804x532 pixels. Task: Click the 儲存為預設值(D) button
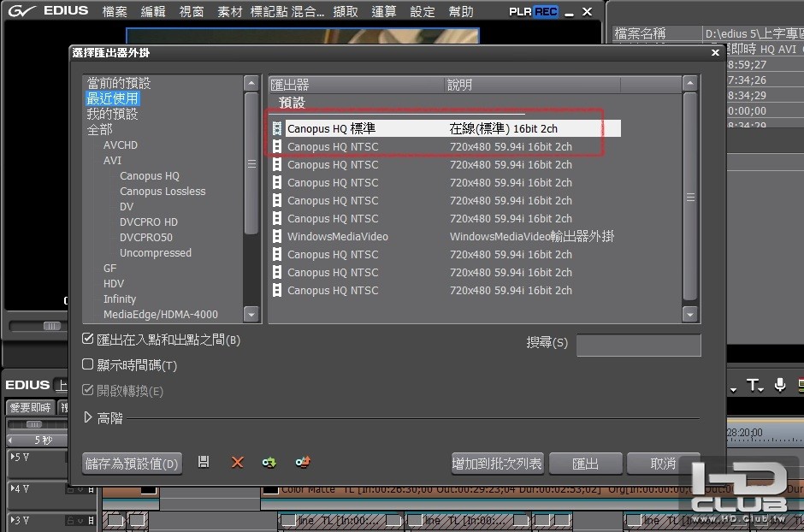pos(132,464)
